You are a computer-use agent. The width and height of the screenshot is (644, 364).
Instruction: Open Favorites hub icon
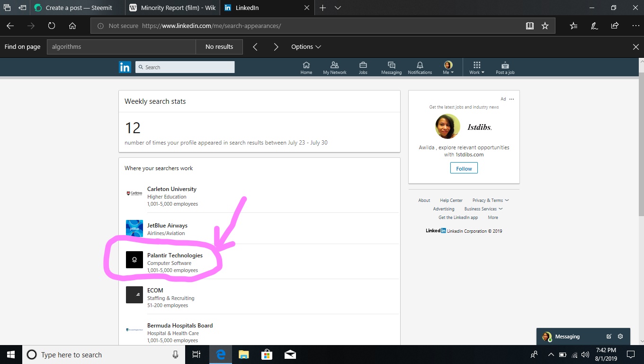(x=573, y=26)
